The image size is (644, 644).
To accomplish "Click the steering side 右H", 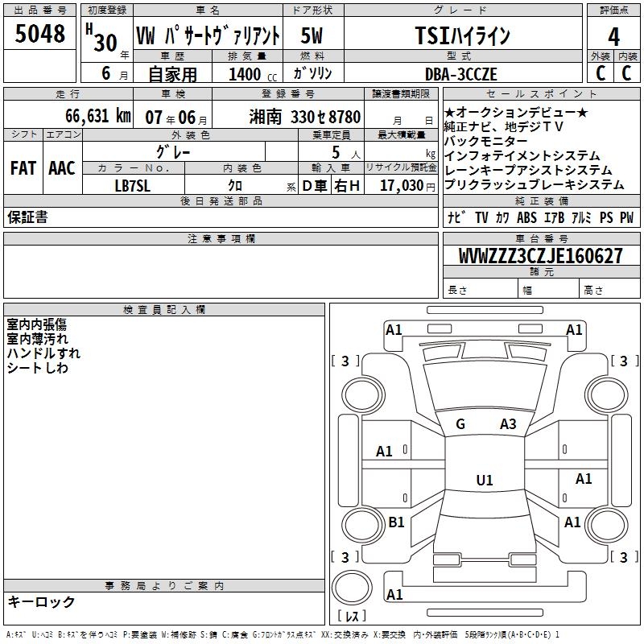I will 347,186.
